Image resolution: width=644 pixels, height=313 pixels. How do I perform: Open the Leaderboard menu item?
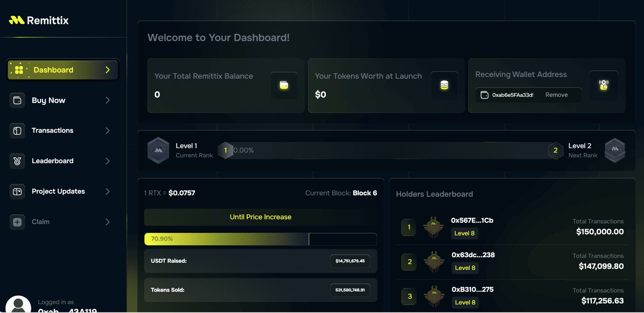52,161
